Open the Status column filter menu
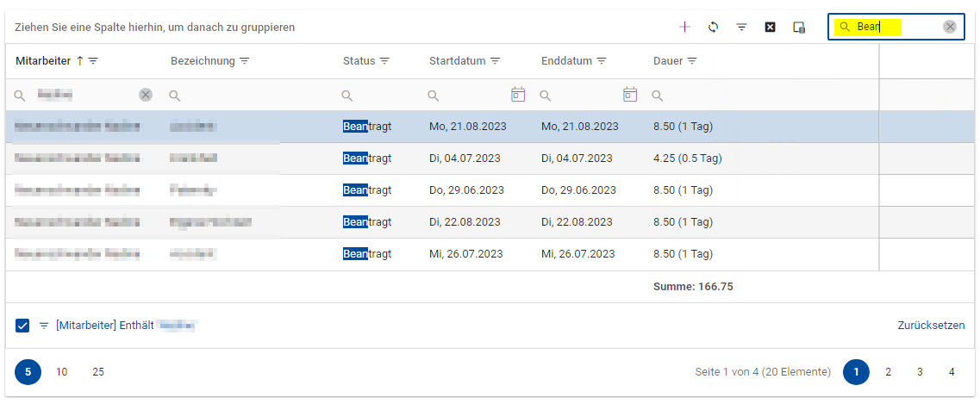Viewport: 980px width, 410px height. 384,61
